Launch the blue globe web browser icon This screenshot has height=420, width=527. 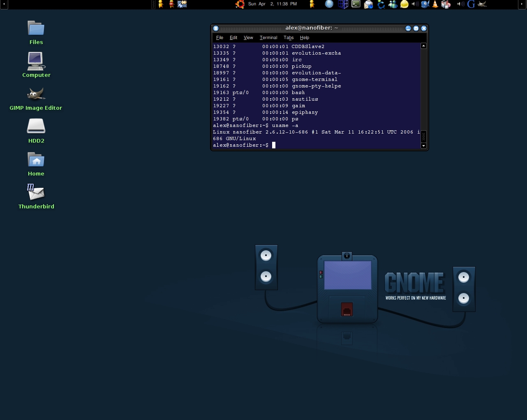tap(329, 4)
